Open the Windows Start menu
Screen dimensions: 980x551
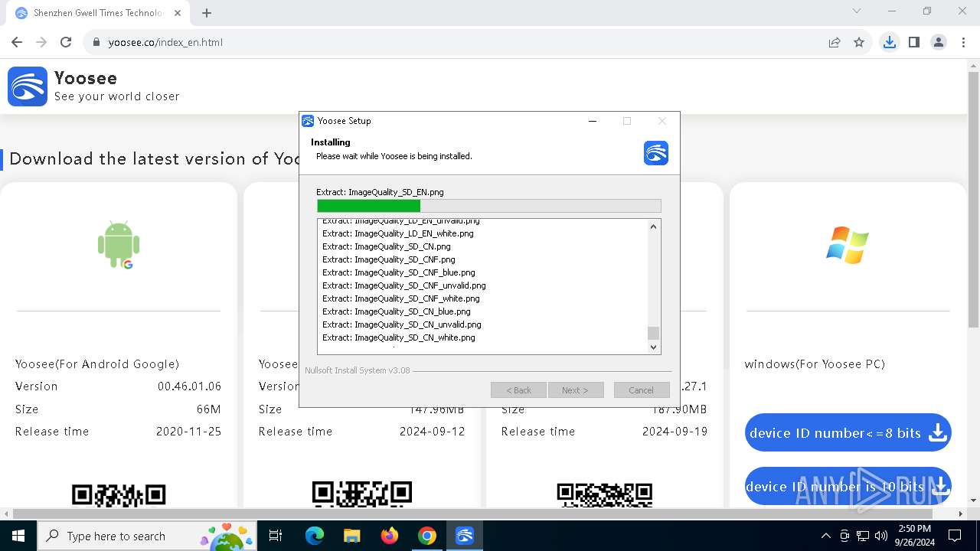18,536
